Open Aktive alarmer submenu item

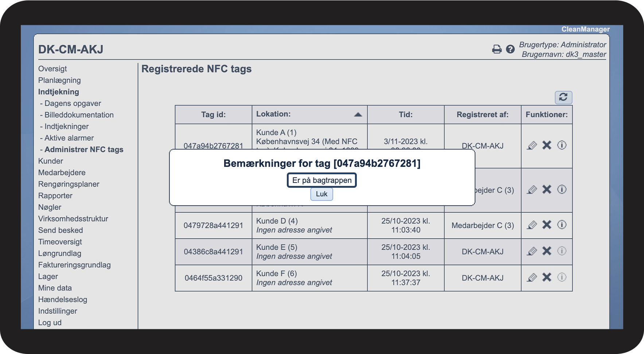tap(69, 138)
